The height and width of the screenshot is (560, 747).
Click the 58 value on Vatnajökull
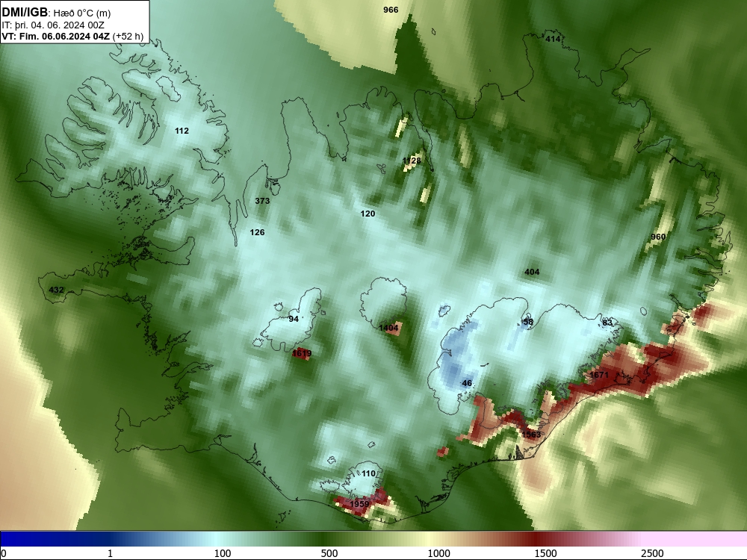point(528,322)
